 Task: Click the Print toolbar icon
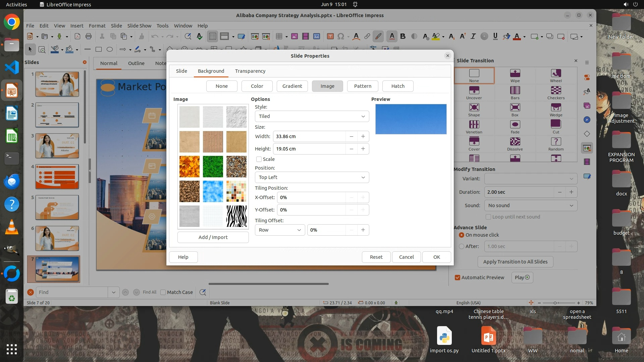click(x=89, y=36)
